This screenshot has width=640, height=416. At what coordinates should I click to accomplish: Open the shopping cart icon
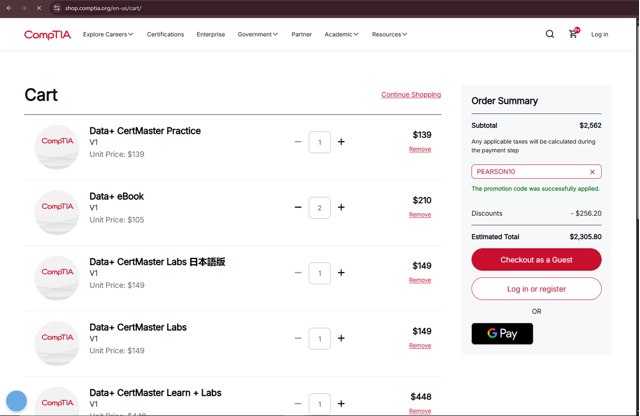pos(573,33)
